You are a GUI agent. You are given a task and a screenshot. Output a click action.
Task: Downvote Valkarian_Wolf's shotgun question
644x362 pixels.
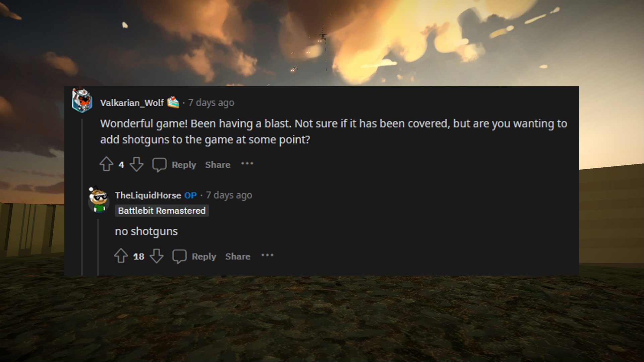136,164
